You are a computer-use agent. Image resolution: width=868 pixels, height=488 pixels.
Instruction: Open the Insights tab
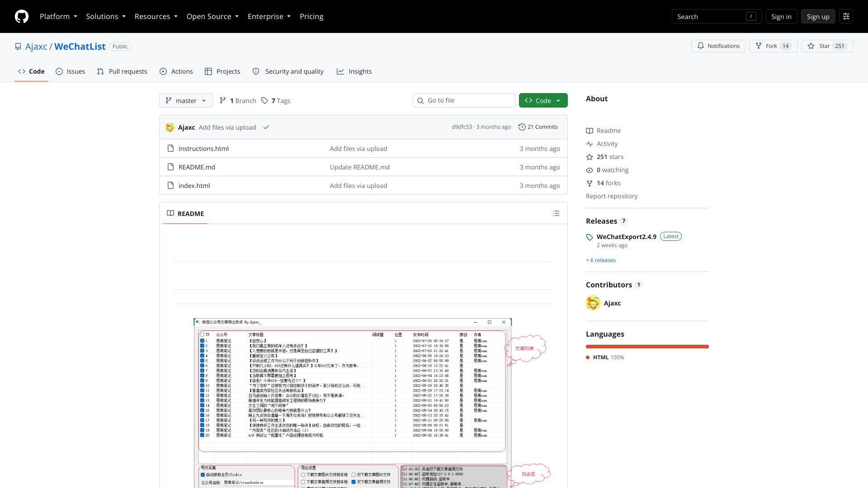pyautogui.click(x=354, y=71)
